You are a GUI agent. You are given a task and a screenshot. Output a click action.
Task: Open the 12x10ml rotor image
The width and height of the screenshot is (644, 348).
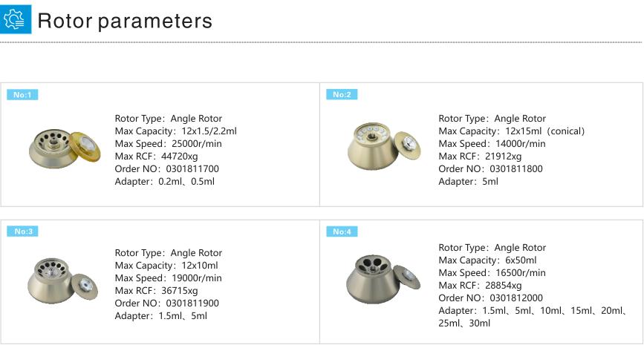63,280
